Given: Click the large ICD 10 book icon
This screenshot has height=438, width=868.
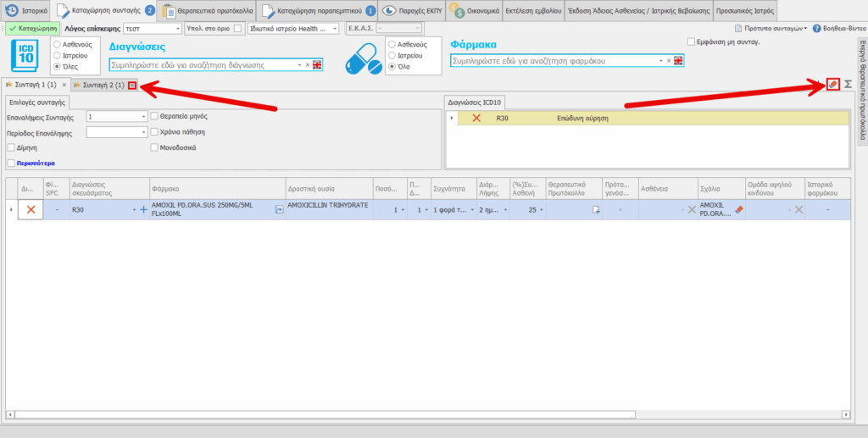Looking at the screenshot, I should point(26,55).
